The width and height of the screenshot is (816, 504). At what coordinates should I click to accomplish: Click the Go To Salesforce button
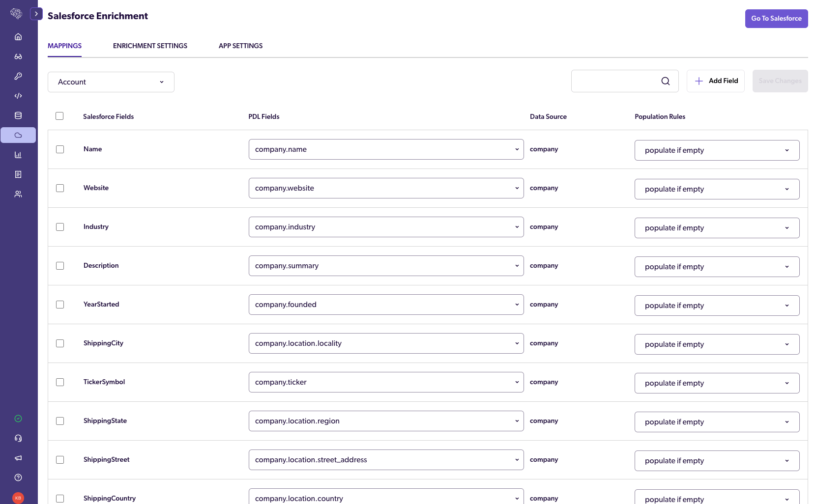(x=776, y=19)
